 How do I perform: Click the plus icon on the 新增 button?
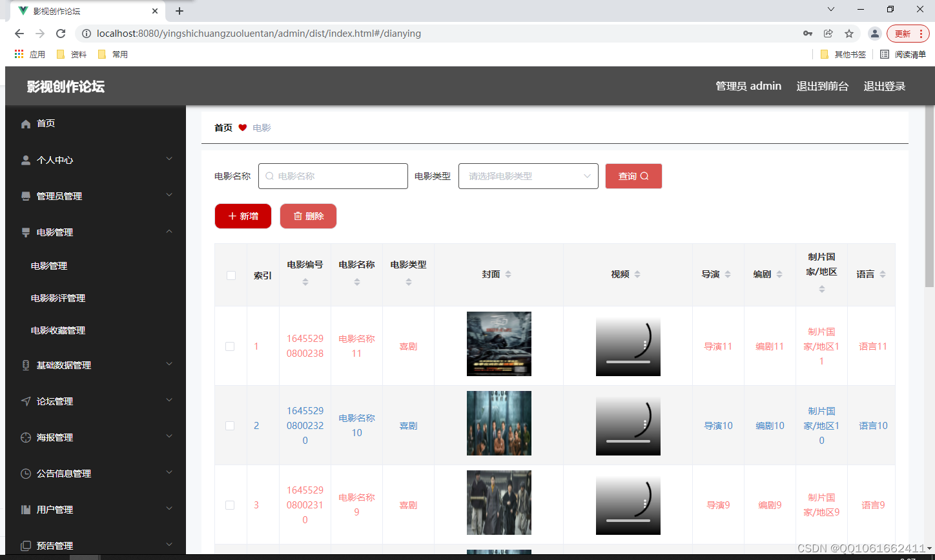point(233,216)
